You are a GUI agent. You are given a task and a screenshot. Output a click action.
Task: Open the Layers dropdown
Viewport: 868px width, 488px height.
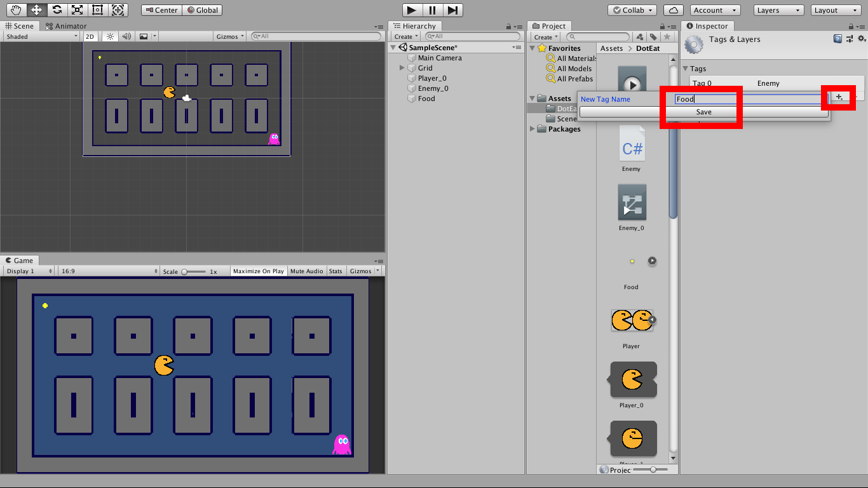click(779, 10)
